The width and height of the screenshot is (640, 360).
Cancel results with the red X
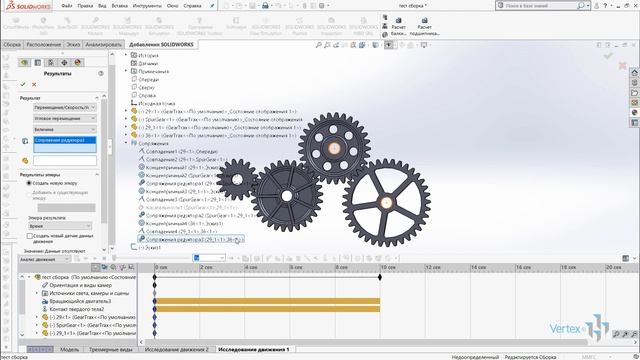click(34, 84)
